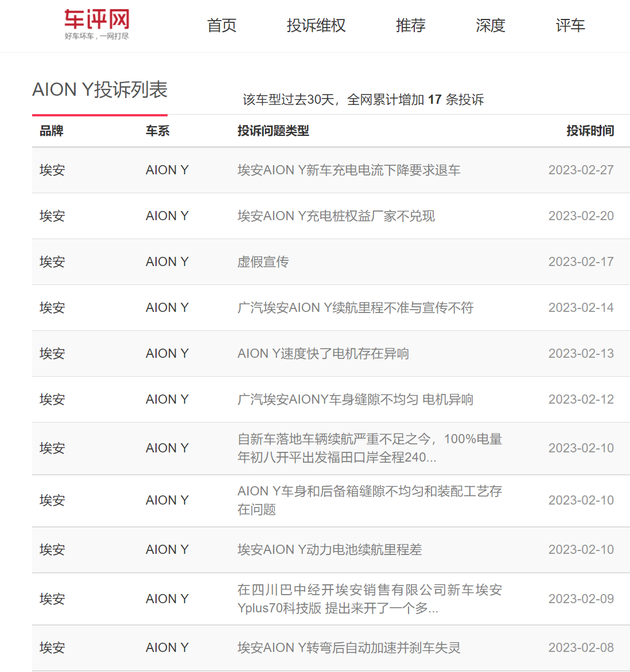The width and height of the screenshot is (630, 672).
Task: Select the 评车 navigation item
Action: 570,26
